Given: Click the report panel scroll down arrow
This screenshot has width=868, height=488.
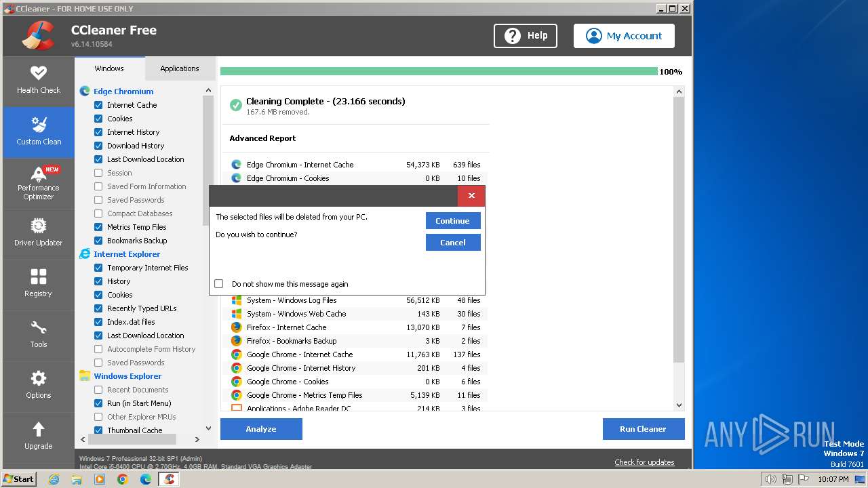Looking at the screenshot, I should click(x=679, y=405).
